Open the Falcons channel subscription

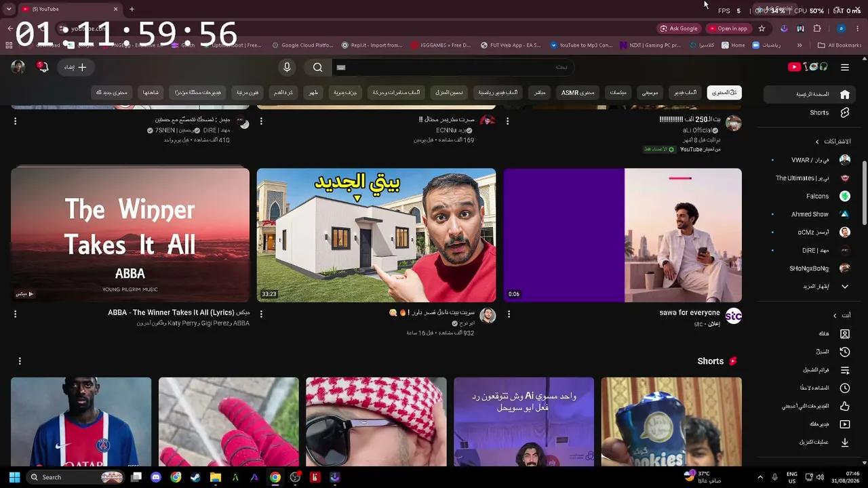810,196
